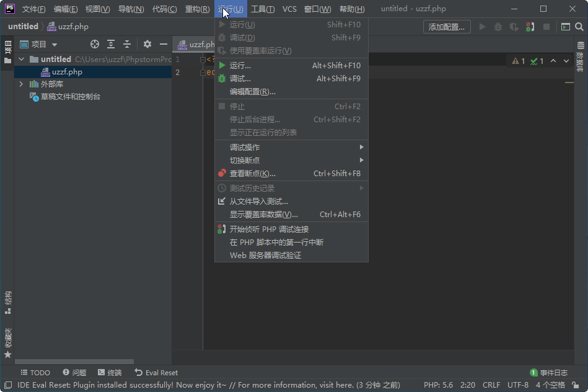Screen dimensions: 588x392
Task: Go to previous highlighted error arrow
Action: 553,61
